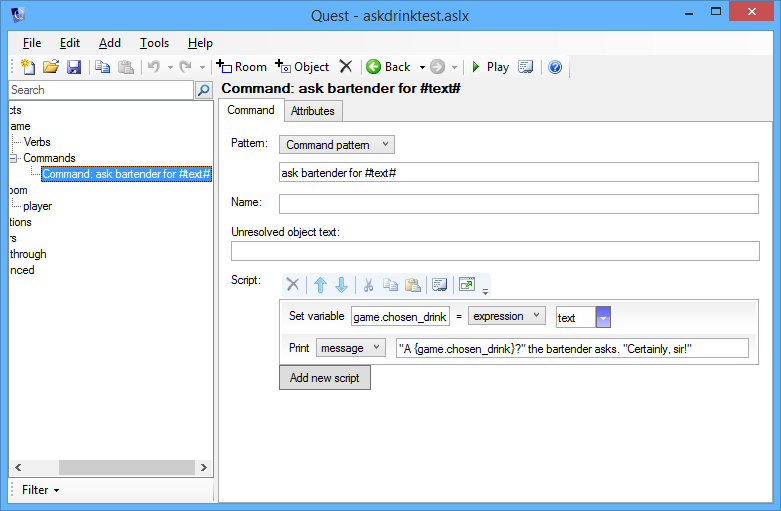Click the Play button to run the game
This screenshot has height=511, width=781.
490,67
